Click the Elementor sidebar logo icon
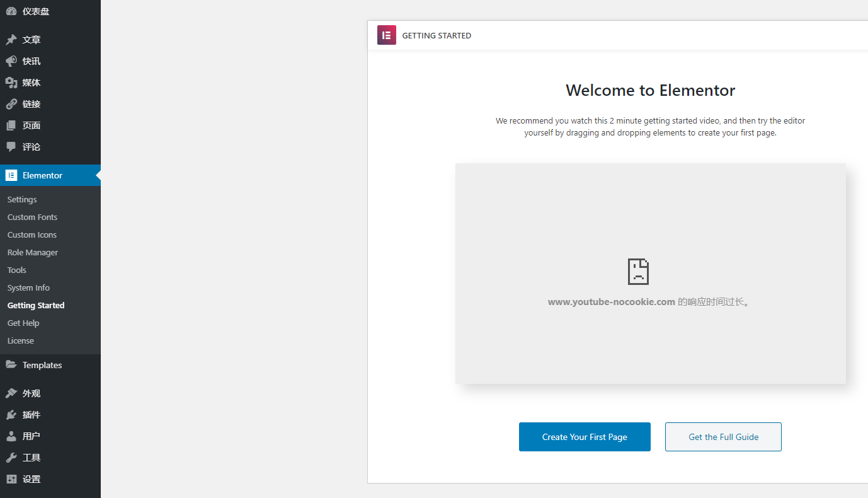Image resolution: width=868 pixels, height=498 pixels. (x=11, y=175)
